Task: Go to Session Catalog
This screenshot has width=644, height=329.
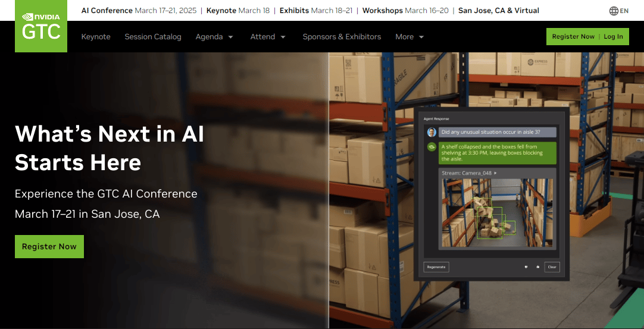Action: click(153, 37)
